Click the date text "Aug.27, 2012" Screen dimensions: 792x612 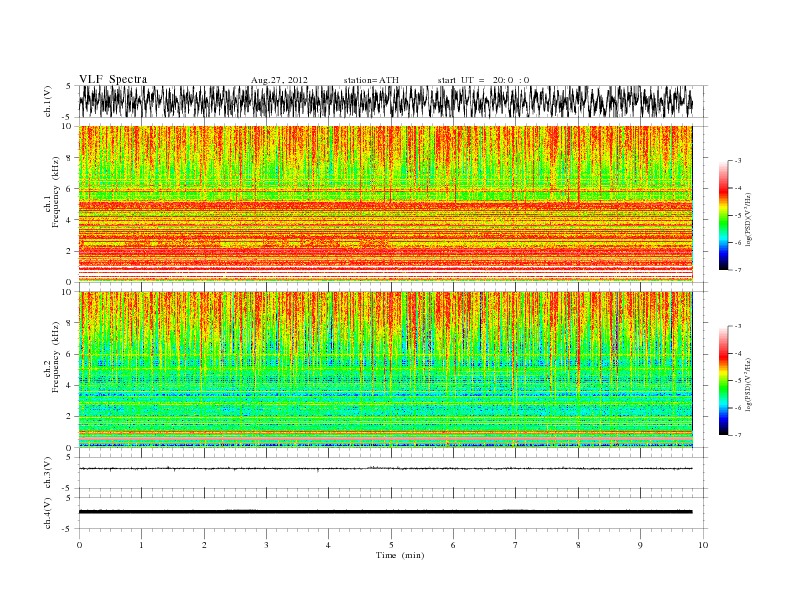tap(279, 80)
